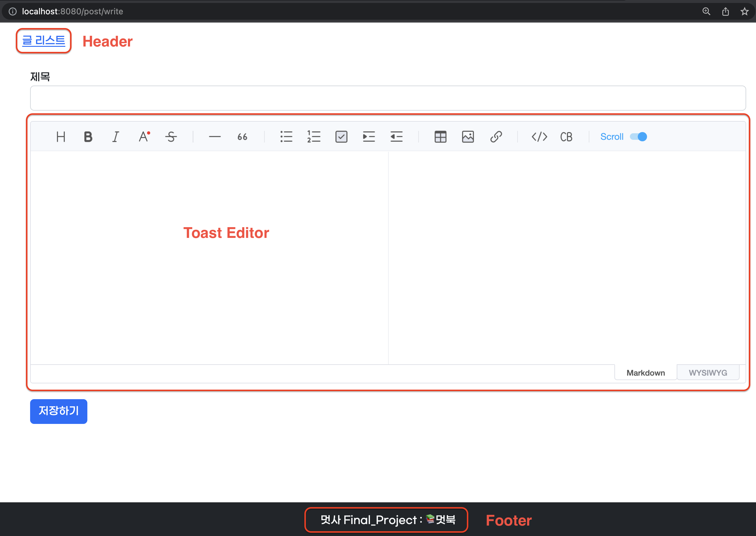Insert a code block with CB
Viewport: 756px width, 536px height.
click(566, 137)
